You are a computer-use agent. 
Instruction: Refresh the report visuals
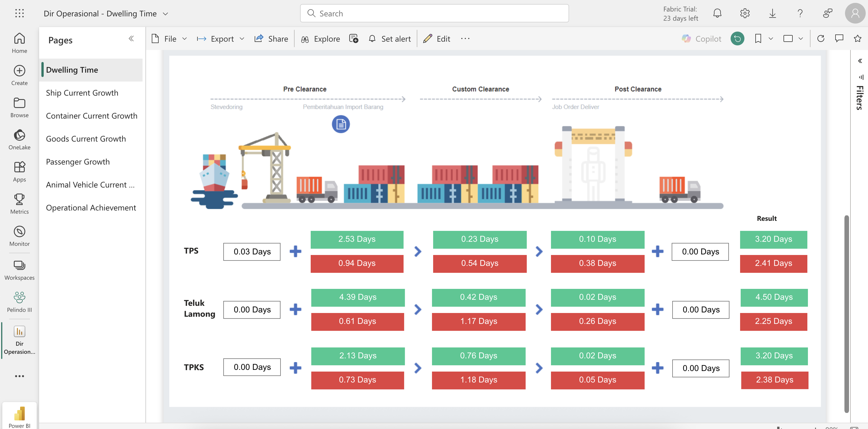821,38
